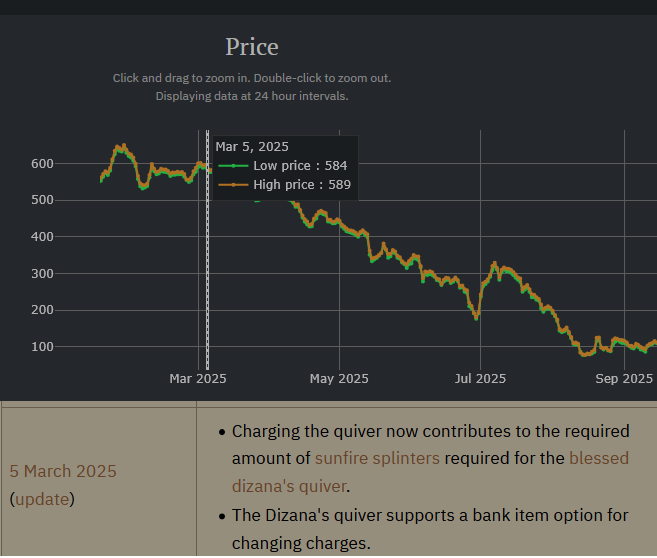Click the "5 March 2025" table date
Image resolution: width=657 pixels, height=558 pixels.
point(63,471)
